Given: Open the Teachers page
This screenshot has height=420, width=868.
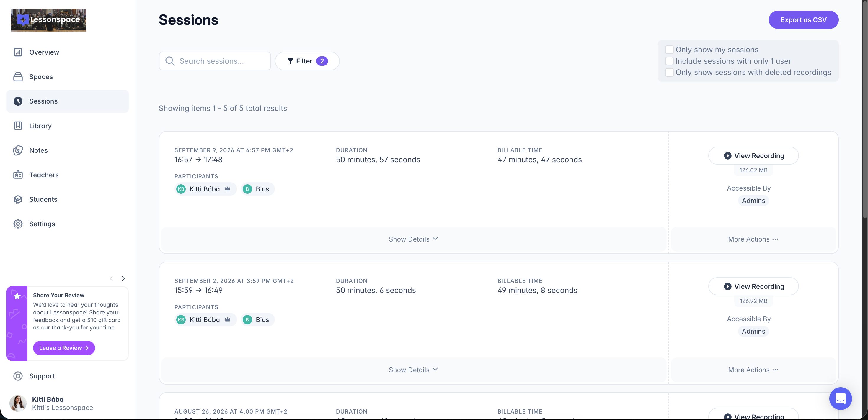Looking at the screenshot, I should tap(67, 175).
